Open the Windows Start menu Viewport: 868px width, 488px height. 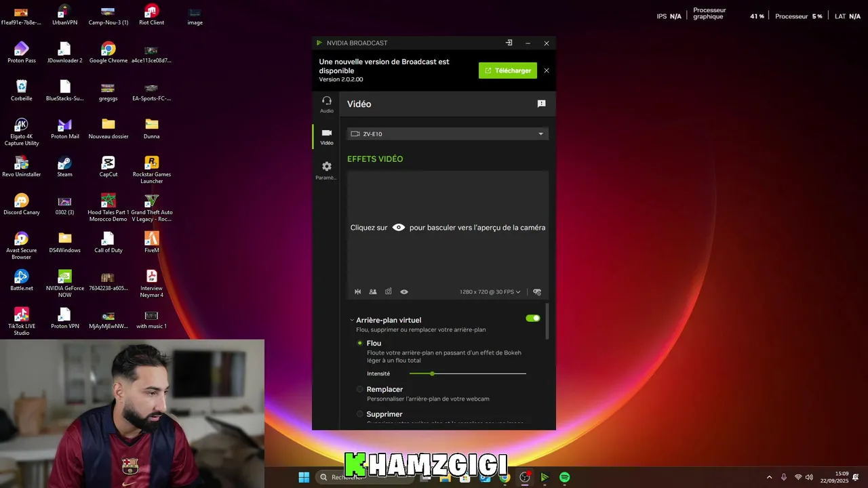click(x=304, y=477)
